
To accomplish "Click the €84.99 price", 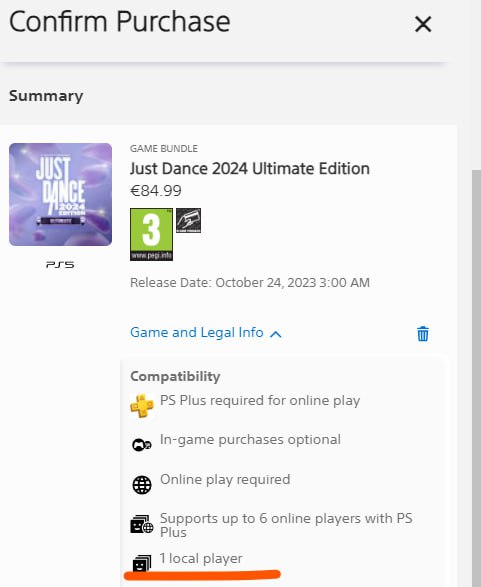I will tap(156, 191).
